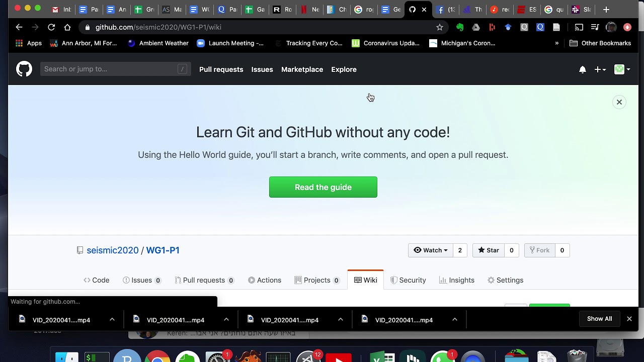Viewport: 644px width, 362px height.
Task: Open the notifications bell
Action: pos(582,69)
